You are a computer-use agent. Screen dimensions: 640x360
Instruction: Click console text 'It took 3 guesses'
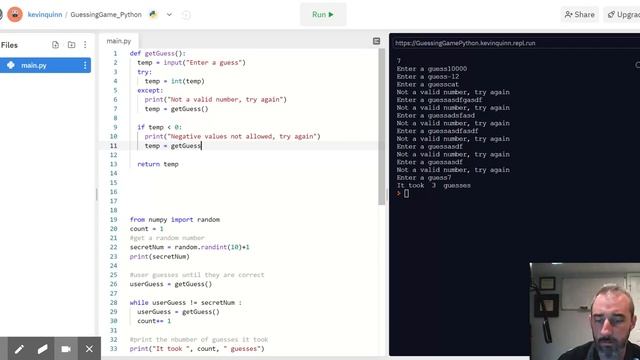tap(433, 185)
